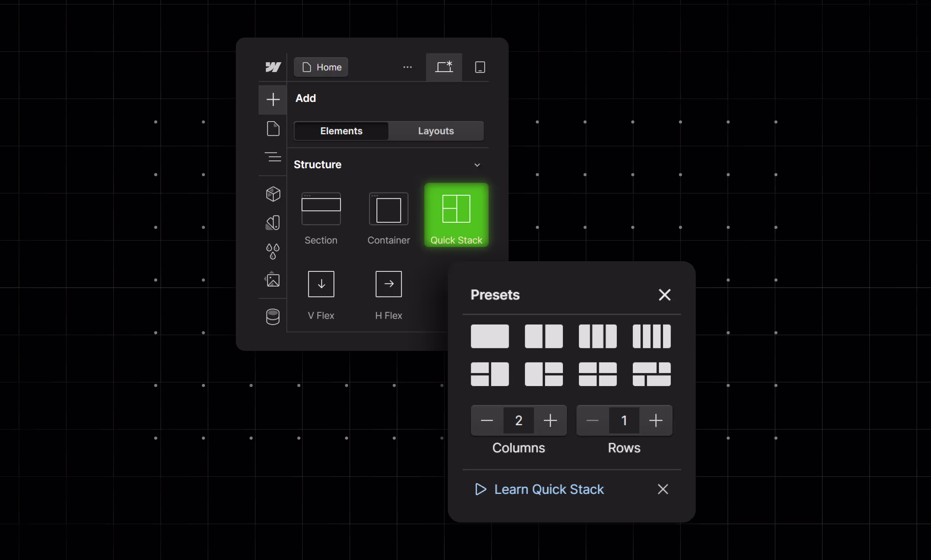The height and width of the screenshot is (560, 931).
Task: Open the Style selectors droplets icon
Action: (x=273, y=251)
